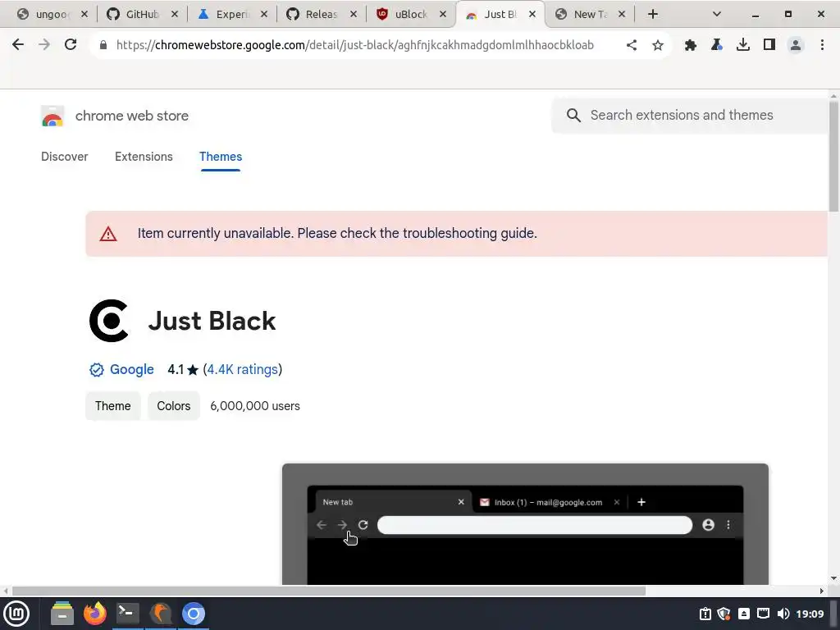Open the app with orange bird icon in taskbar
Screen dimensions: 840x630
click(161, 614)
